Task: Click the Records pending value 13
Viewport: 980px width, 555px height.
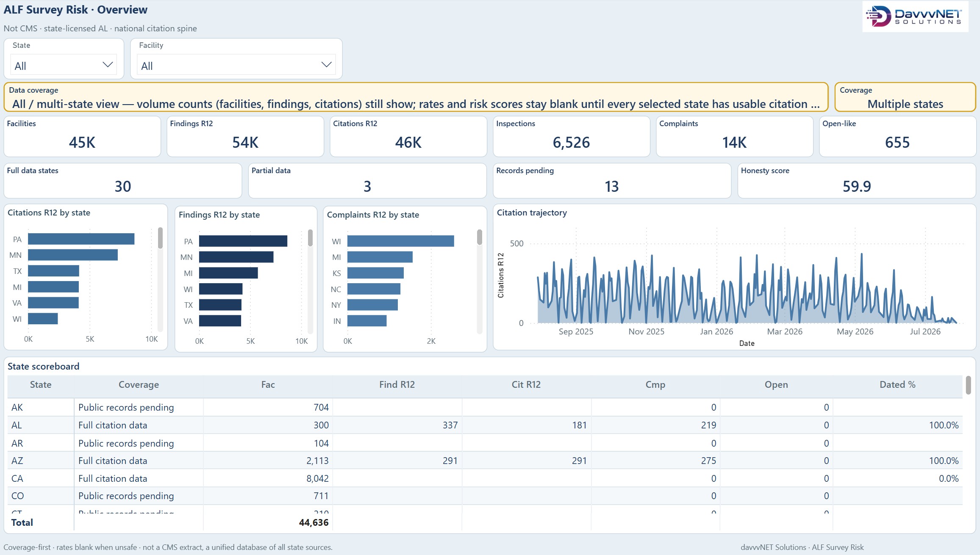Action: [612, 186]
